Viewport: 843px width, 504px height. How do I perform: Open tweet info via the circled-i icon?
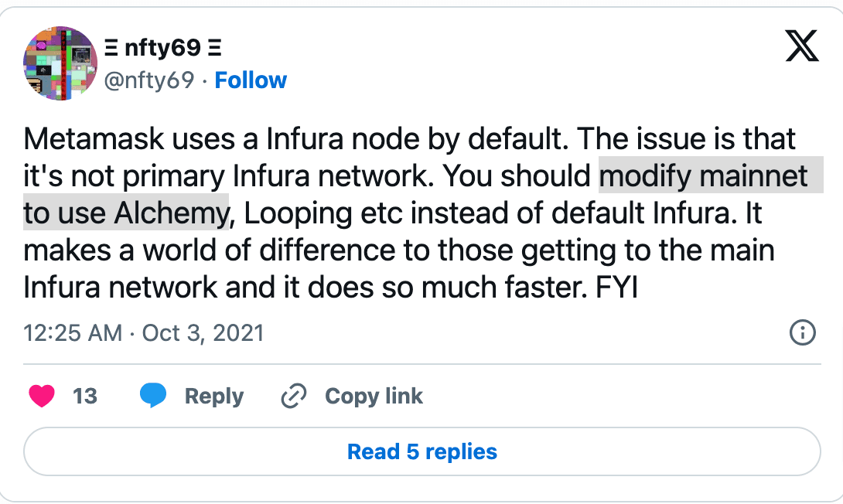point(803,332)
